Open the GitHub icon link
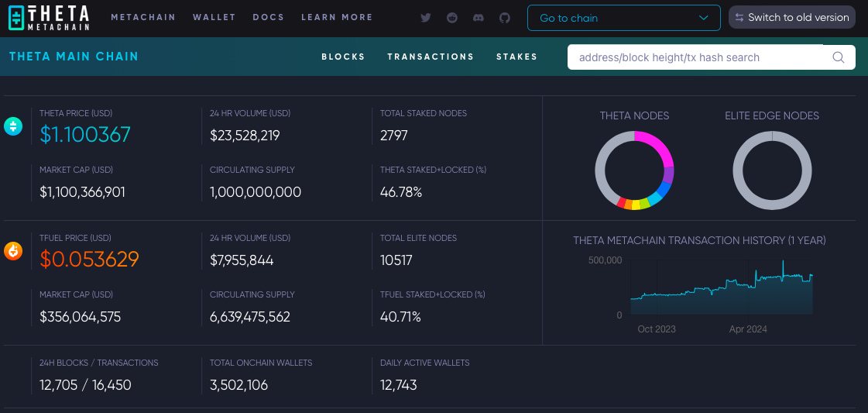Image resolution: width=868 pixels, height=413 pixels. point(504,18)
